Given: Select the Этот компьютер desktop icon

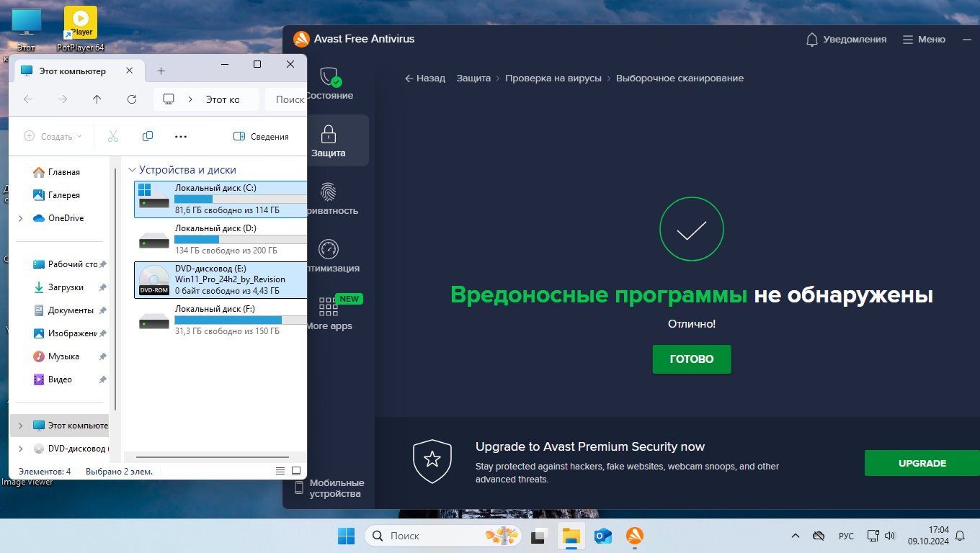Looking at the screenshot, I should pos(27,29).
